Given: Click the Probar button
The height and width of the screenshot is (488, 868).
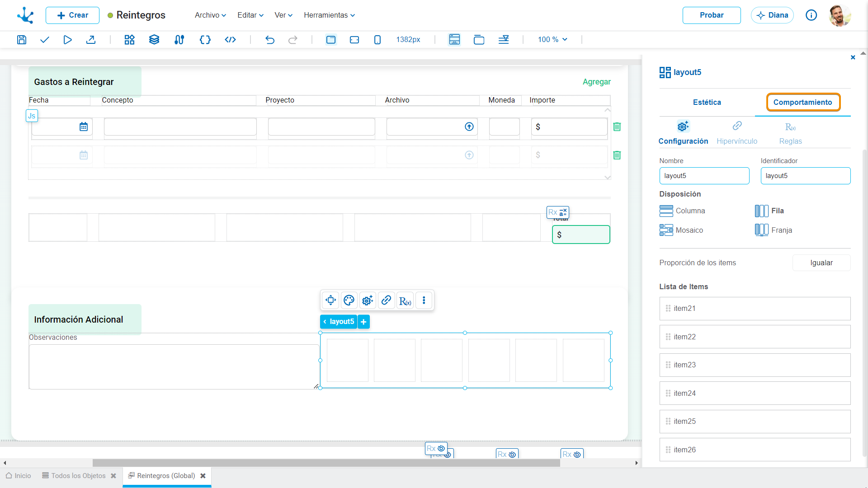Looking at the screenshot, I should pyautogui.click(x=712, y=15).
